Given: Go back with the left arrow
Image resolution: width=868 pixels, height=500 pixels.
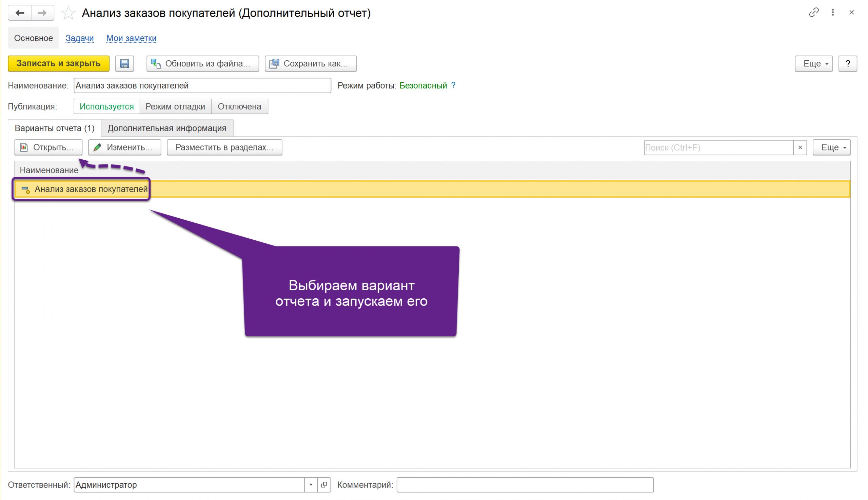Looking at the screenshot, I should (20, 13).
